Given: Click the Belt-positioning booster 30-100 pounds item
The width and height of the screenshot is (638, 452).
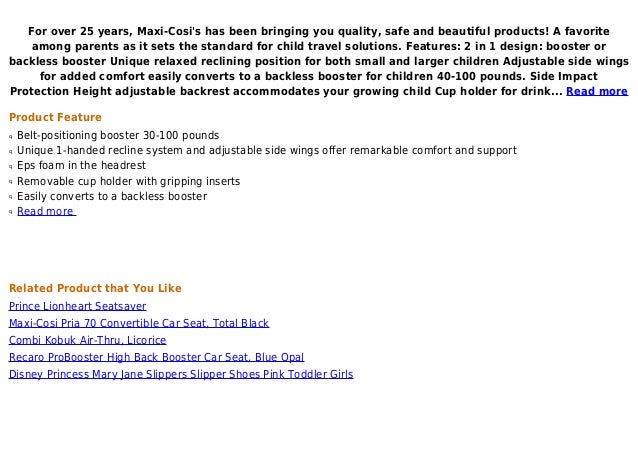Looking at the screenshot, I should (x=118, y=135).
